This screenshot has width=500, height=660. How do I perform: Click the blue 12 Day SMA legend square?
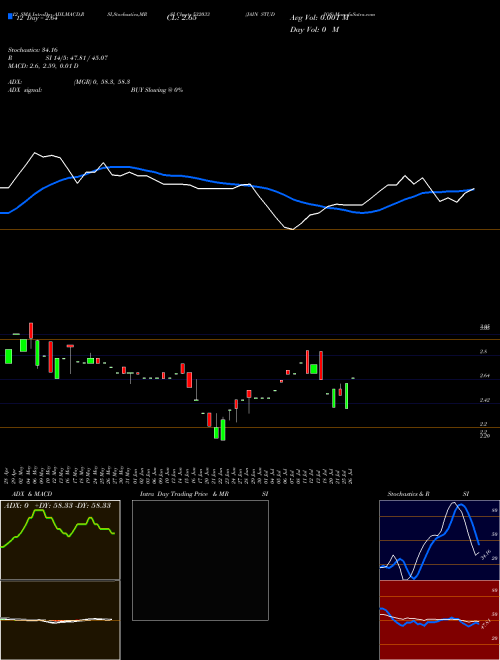10,16
